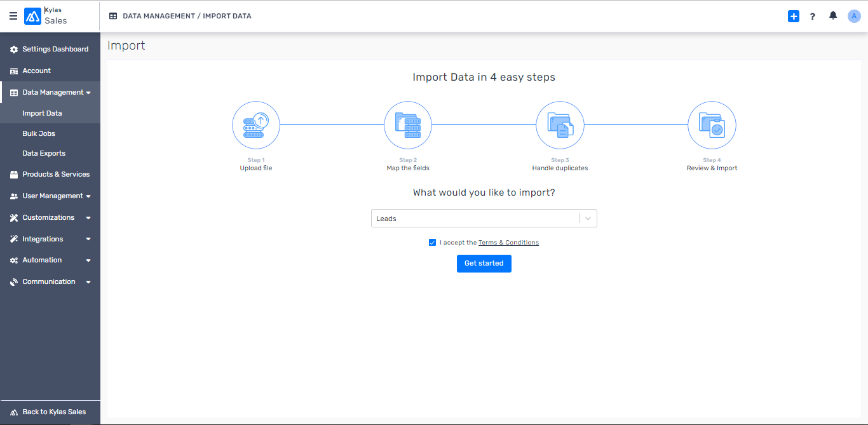Open the Terms & Conditions link
Screen dimensions: 868x425
click(x=508, y=243)
